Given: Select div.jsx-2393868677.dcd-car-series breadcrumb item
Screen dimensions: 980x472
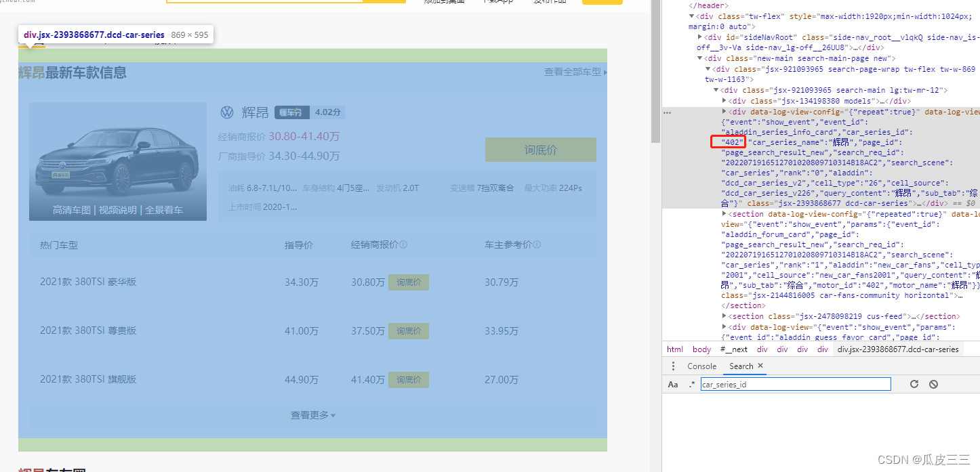Looking at the screenshot, I should (x=898, y=349).
